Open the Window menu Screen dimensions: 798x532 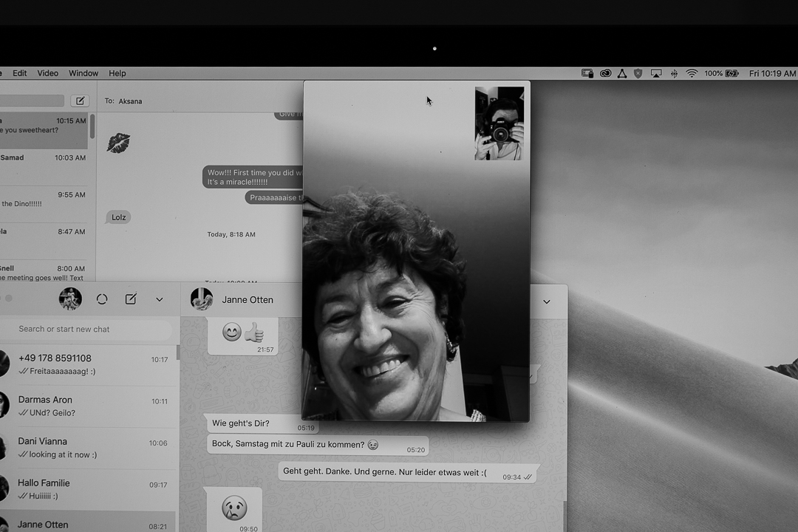click(83, 73)
